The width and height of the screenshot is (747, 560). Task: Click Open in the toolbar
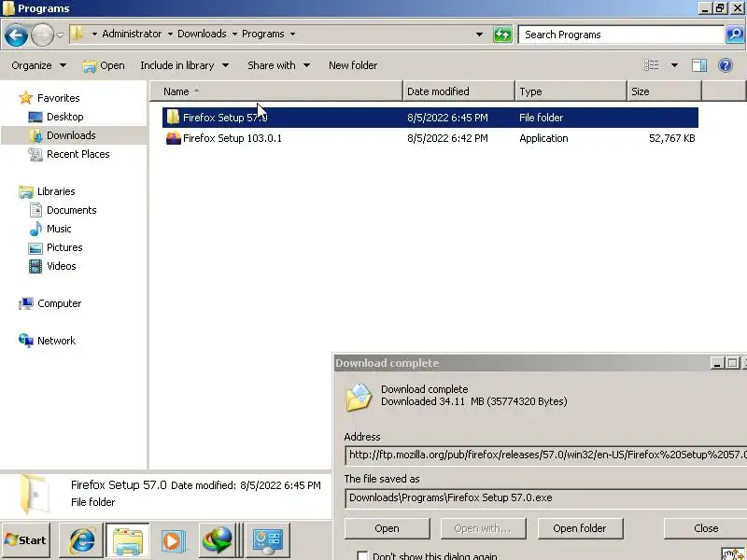[x=104, y=65]
